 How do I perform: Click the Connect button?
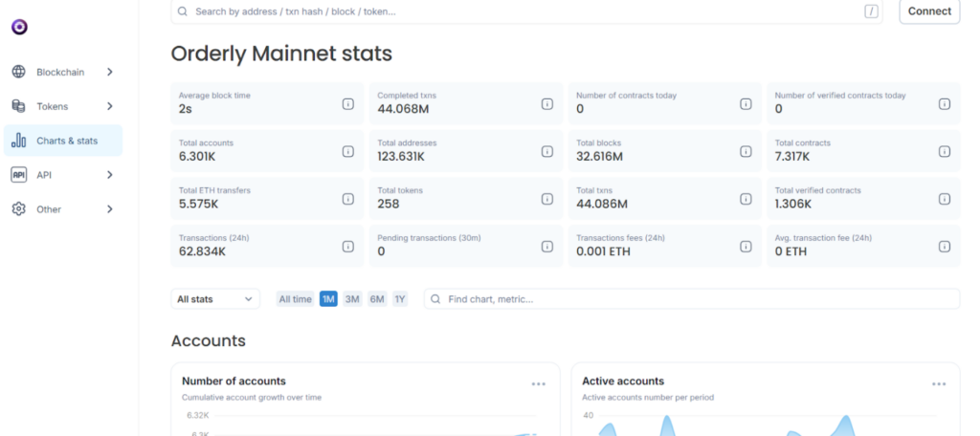click(929, 11)
